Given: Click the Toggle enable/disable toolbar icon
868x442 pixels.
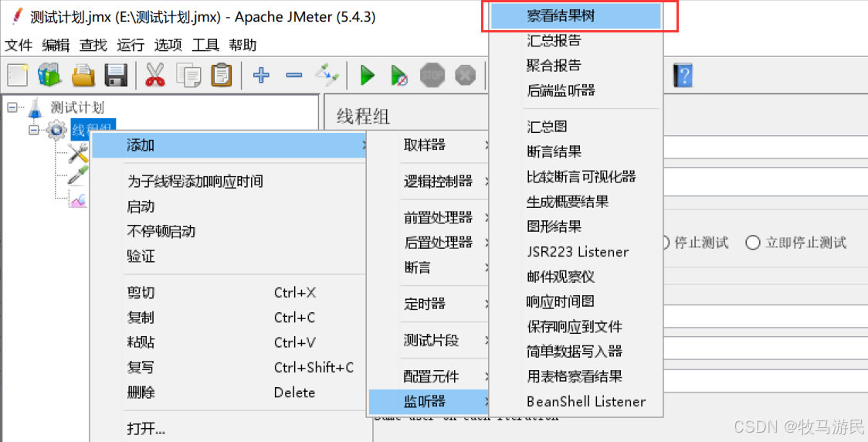Looking at the screenshot, I should (327, 75).
